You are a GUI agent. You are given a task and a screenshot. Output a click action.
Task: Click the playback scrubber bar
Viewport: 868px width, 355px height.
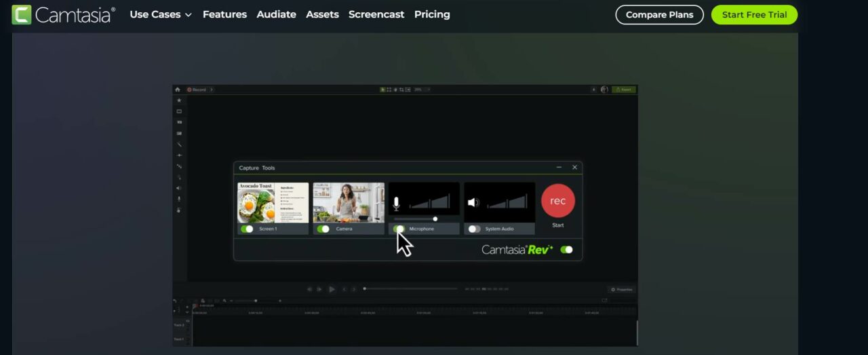point(410,288)
